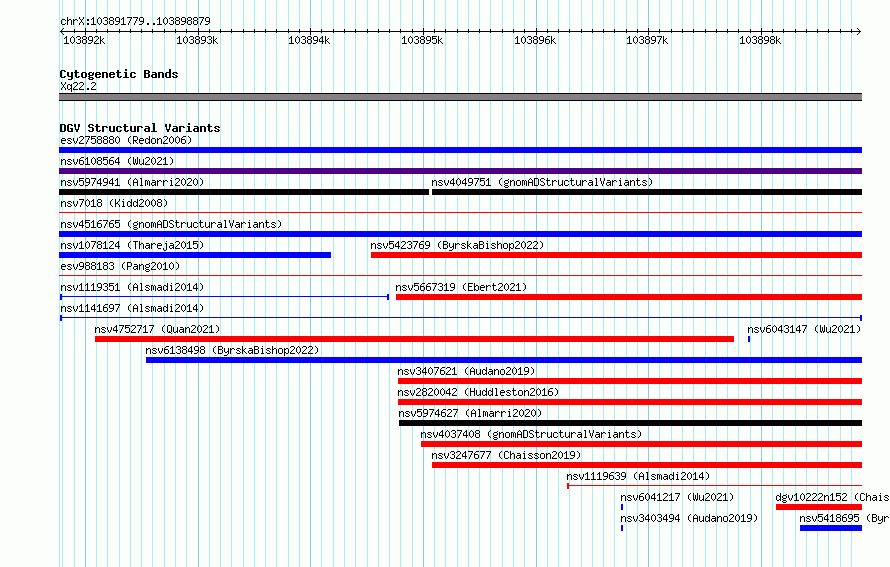Click the blue nsv1078124 variant bar
890x567 pixels.
(x=195, y=255)
